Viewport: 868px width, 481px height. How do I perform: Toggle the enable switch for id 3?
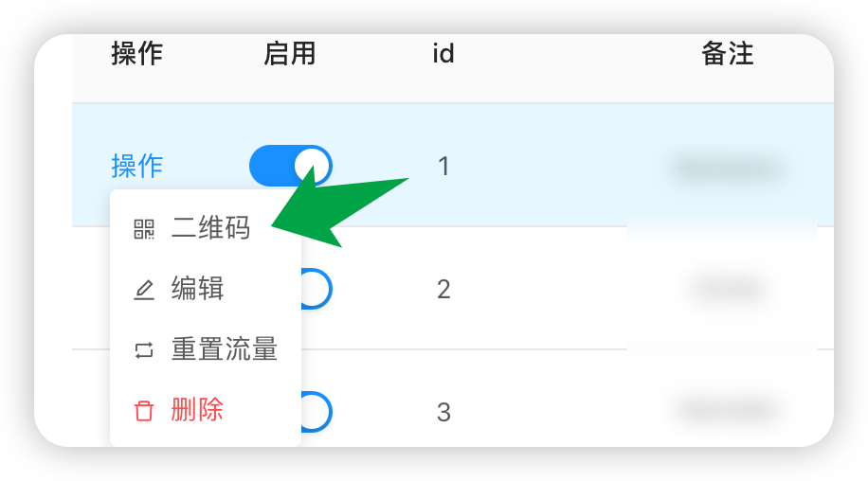point(316,412)
